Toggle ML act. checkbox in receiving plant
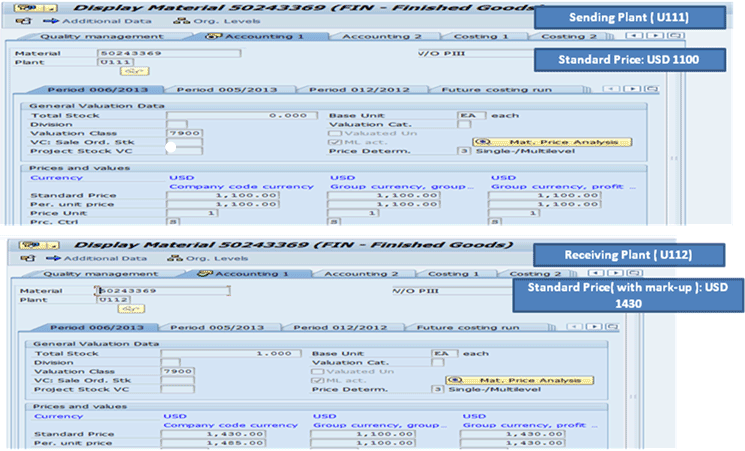The image size is (745, 451). point(318,380)
